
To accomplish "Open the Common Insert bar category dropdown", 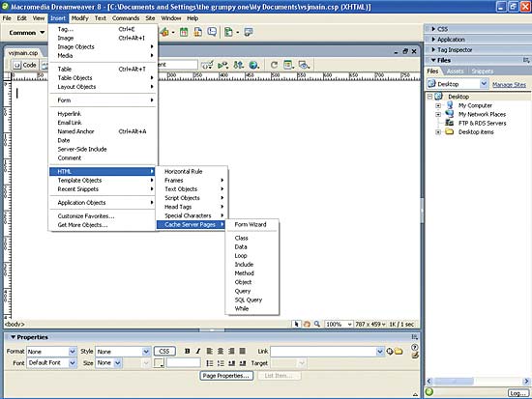I will pyautogui.click(x=27, y=33).
